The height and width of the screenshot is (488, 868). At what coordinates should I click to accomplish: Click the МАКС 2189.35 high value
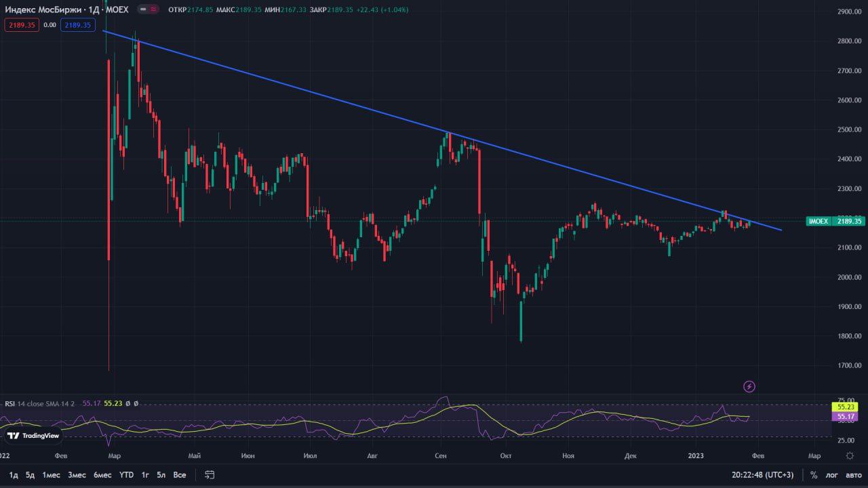[238, 9]
